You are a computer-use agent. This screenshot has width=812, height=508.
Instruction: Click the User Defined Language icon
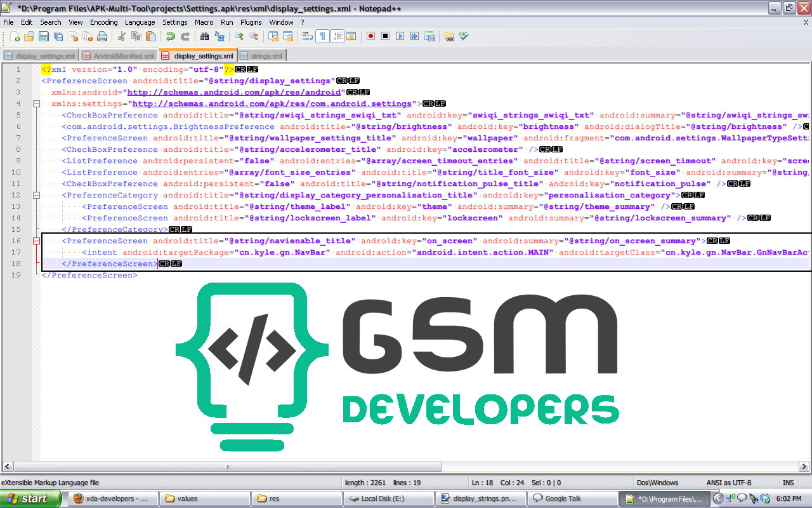351,36
